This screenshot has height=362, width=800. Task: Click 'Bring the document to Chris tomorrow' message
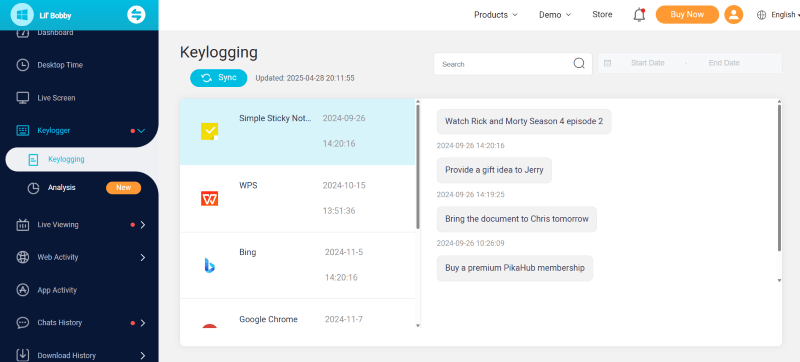coord(517,219)
